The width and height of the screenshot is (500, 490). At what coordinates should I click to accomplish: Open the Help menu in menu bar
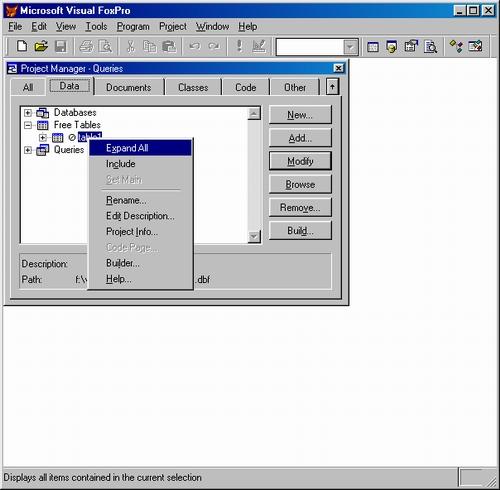[x=247, y=27]
